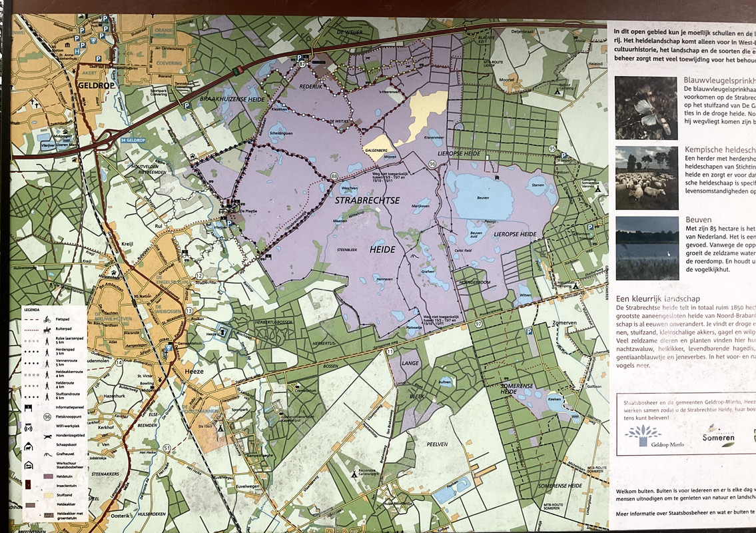The width and height of the screenshot is (756, 533).
Task: Click the '34 GELDROP' motorway exit label
Action: (133, 141)
